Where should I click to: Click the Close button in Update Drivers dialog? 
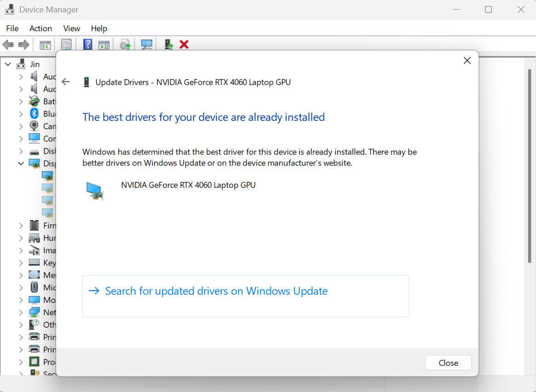tap(448, 363)
